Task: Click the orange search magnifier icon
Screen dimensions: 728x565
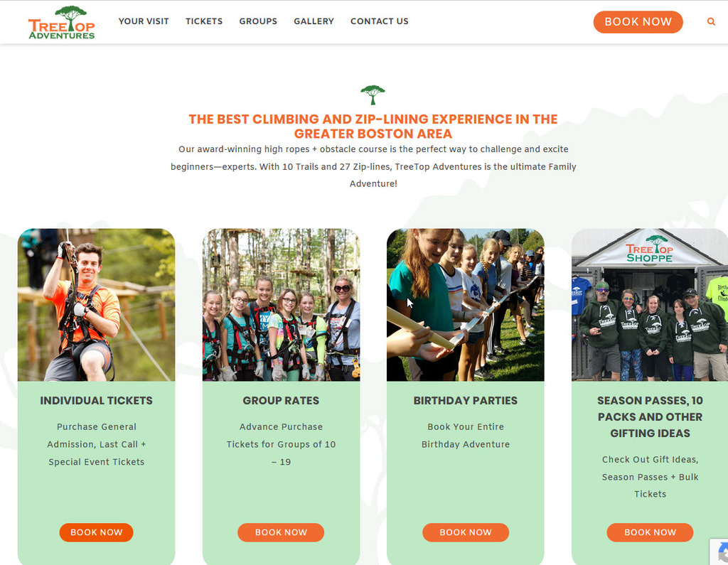Action: [x=711, y=21]
